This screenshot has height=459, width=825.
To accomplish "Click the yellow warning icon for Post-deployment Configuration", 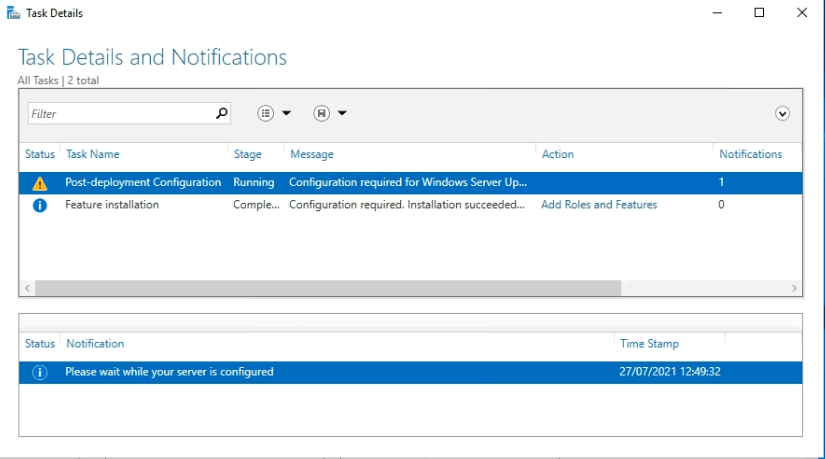I will coord(40,183).
